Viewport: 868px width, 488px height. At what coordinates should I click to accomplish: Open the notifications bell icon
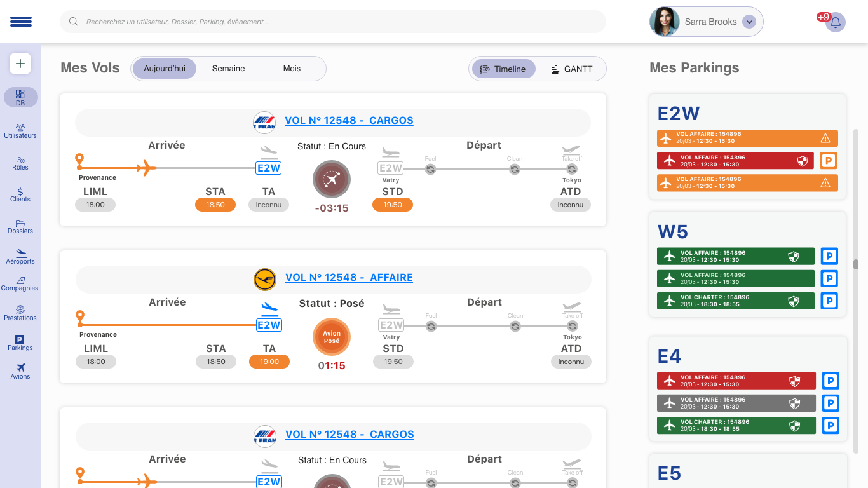[x=836, y=23]
